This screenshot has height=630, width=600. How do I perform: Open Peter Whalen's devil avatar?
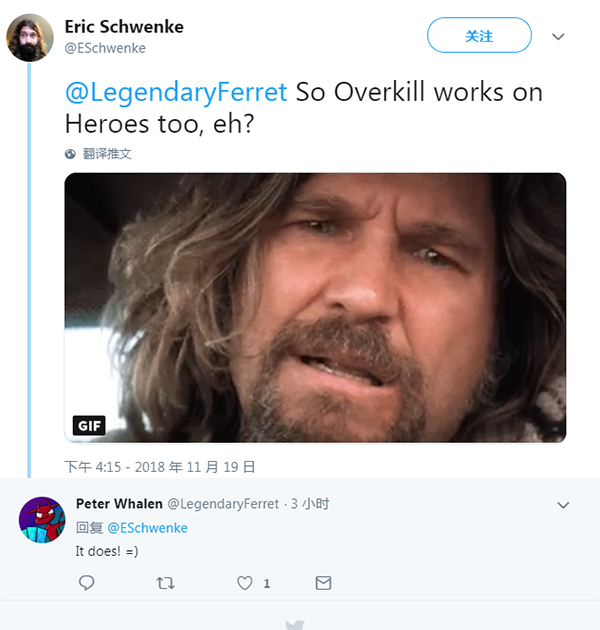pos(42,520)
